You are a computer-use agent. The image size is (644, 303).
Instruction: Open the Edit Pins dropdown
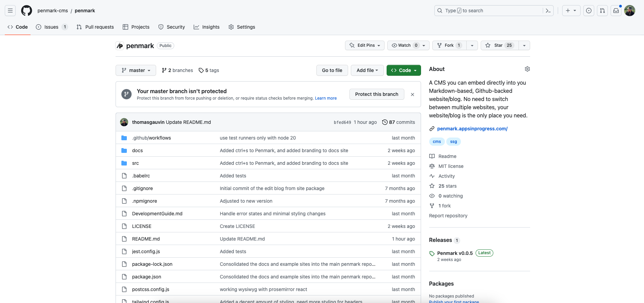click(x=365, y=45)
